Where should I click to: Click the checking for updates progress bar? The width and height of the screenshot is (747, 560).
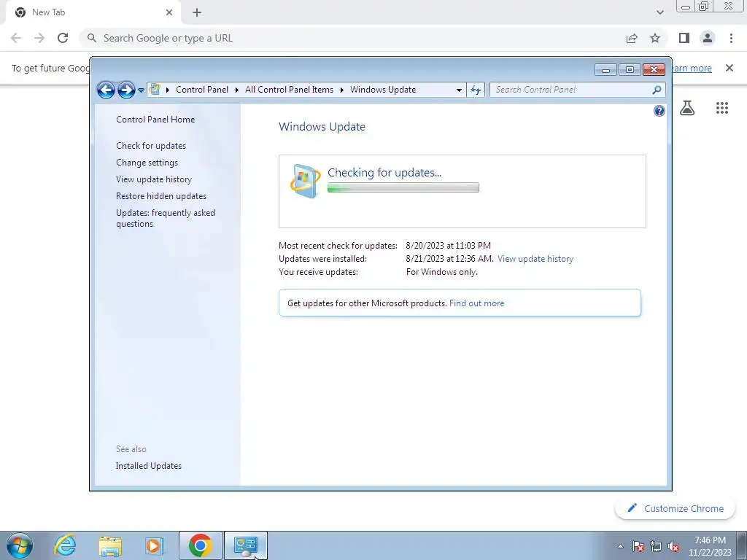(403, 187)
